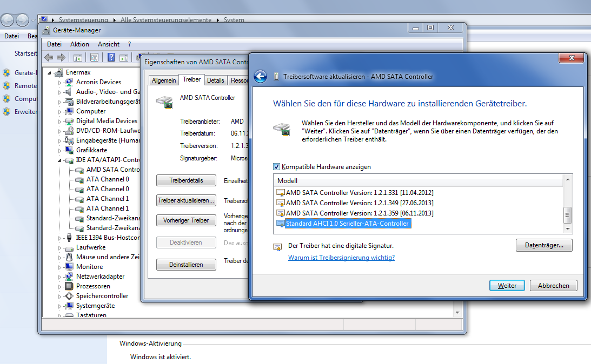Viewport: 591px width, 364px height.
Task: Click the Audio-, Video- speaker icon
Action: pyautogui.click(x=69, y=91)
